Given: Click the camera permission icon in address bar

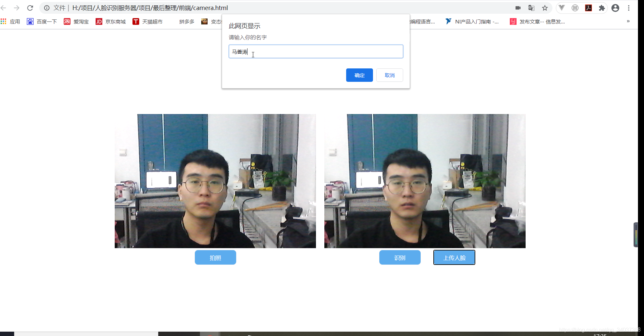Looking at the screenshot, I should [x=518, y=8].
